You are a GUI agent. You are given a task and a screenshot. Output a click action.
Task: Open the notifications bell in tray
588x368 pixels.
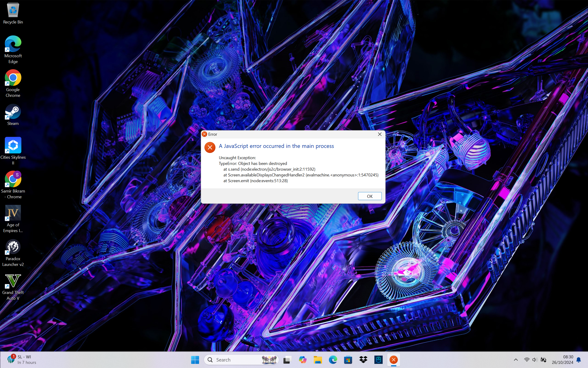579,360
